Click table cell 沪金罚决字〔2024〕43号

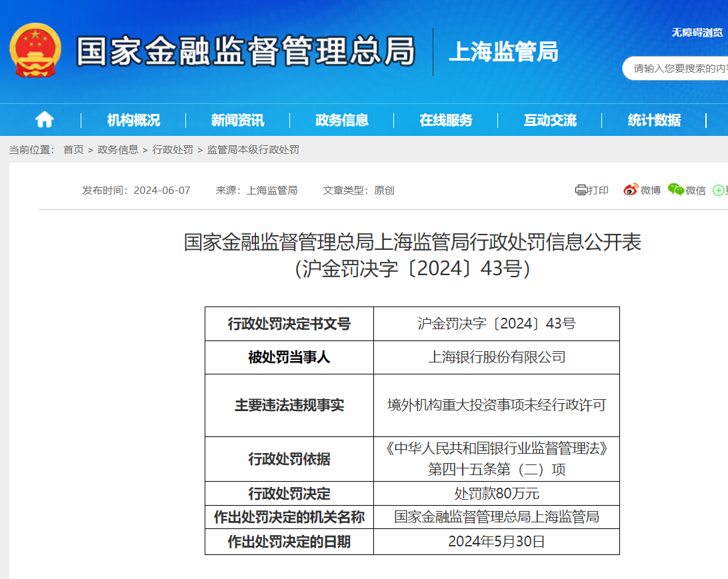tap(496, 324)
